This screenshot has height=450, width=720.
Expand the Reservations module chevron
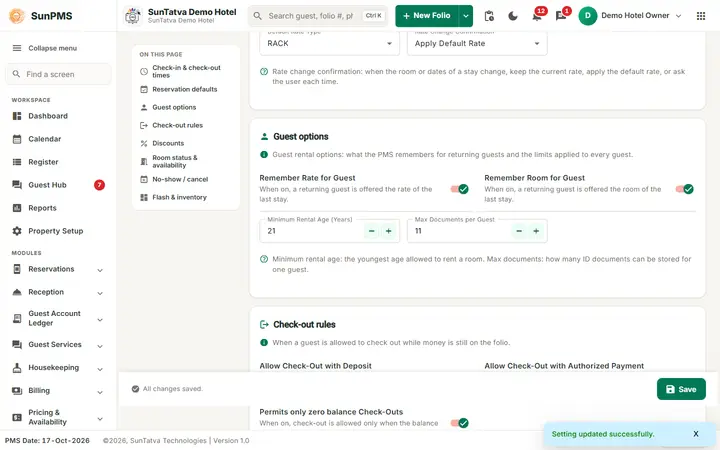100,270
